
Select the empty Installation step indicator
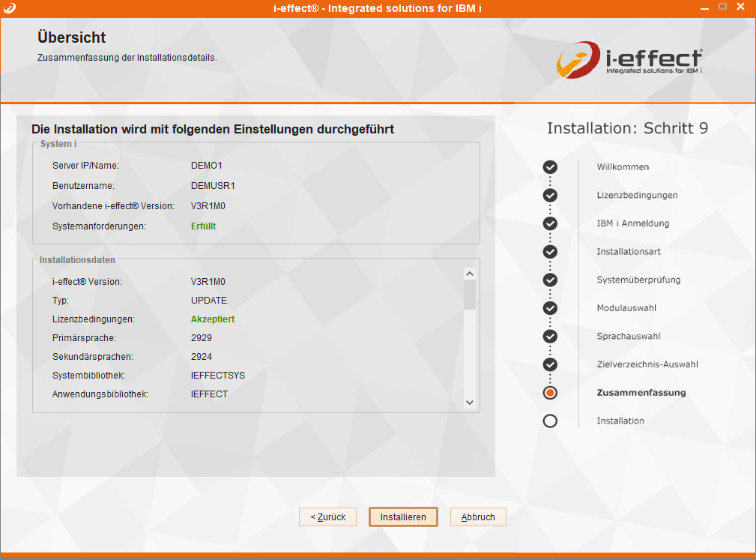pos(550,421)
